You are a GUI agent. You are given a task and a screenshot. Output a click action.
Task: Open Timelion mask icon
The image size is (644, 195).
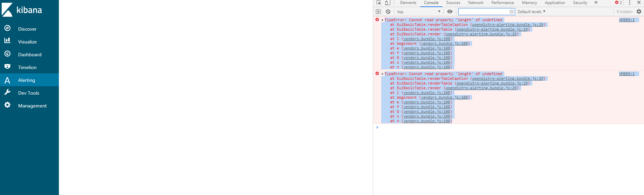pos(7,66)
